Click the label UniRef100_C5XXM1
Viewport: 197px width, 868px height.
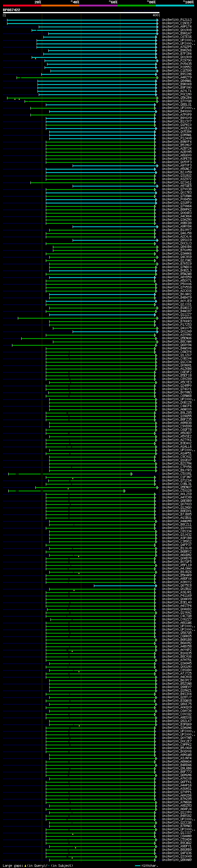[x=177, y=474]
